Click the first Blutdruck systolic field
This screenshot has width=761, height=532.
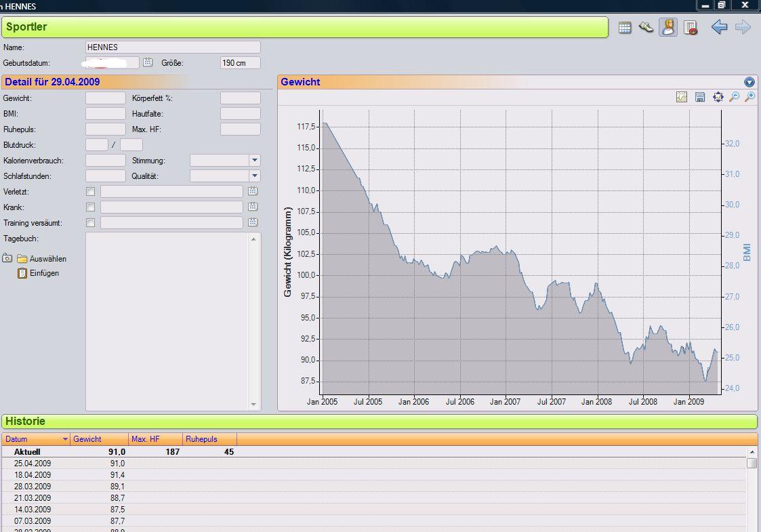click(x=97, y=144)
